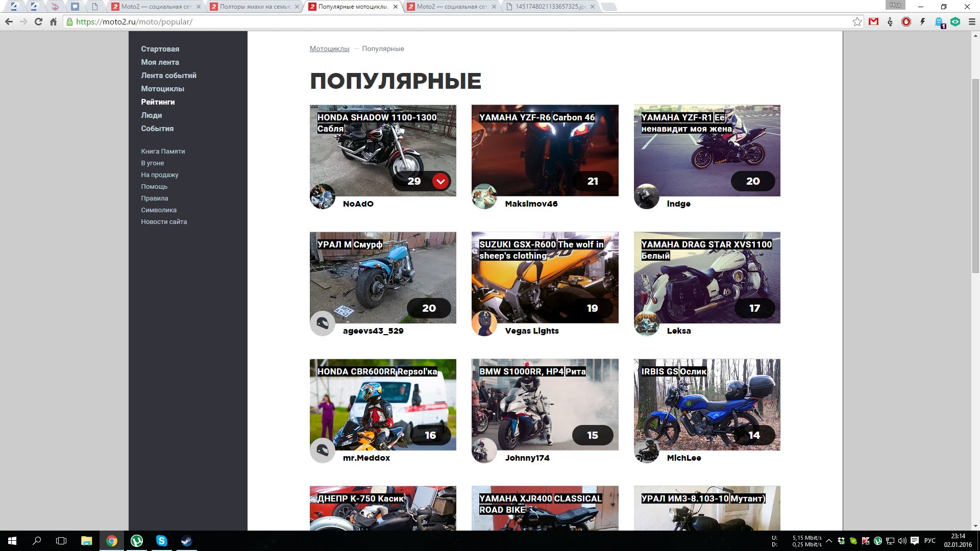Open 'Мотоциклы' in the sidebar menu
The image size is (980, 551).
tap(163, 89)
